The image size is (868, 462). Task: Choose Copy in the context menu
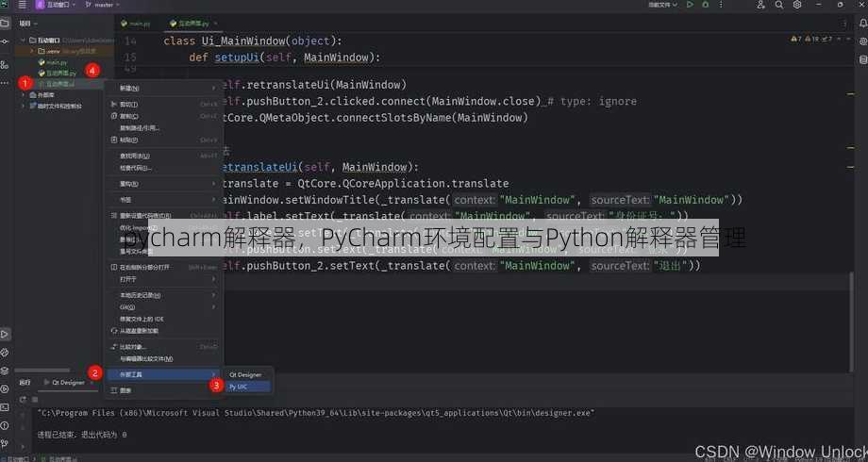tap(164, 116)
